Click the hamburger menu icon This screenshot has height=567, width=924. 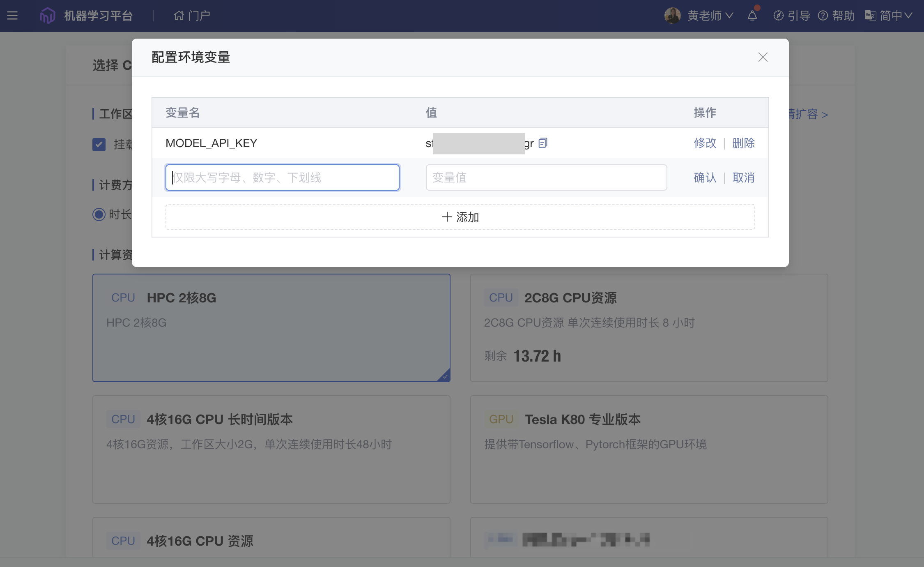(12, 16)
